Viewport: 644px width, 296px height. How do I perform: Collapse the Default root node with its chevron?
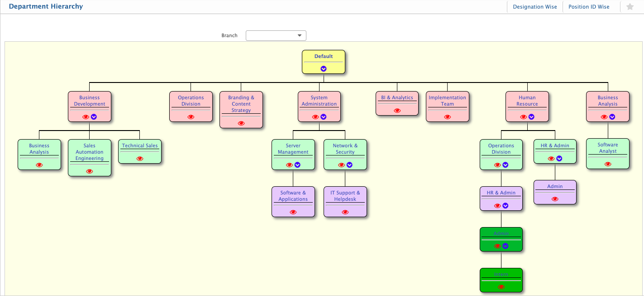324,69
